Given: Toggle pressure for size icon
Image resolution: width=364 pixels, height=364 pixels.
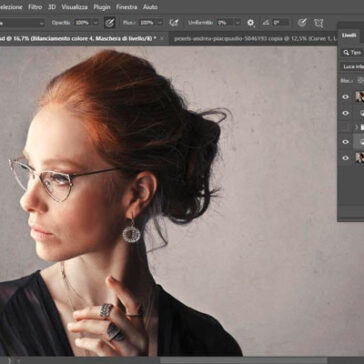Looking at the screenshot, I should 302,23.
